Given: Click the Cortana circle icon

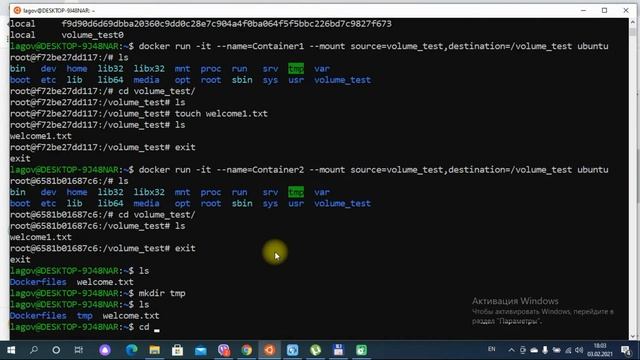Looking at the screenshot, I should tap(56, 350).
